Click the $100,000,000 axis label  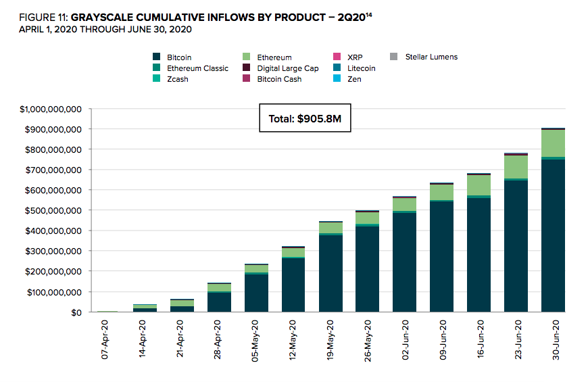pos(54,292)
